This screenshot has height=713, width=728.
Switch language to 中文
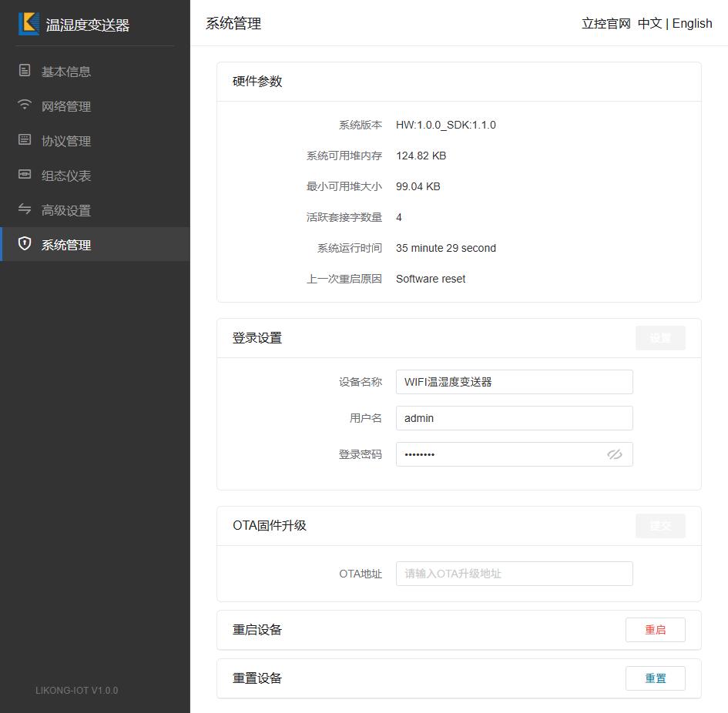tap(649, 23)
